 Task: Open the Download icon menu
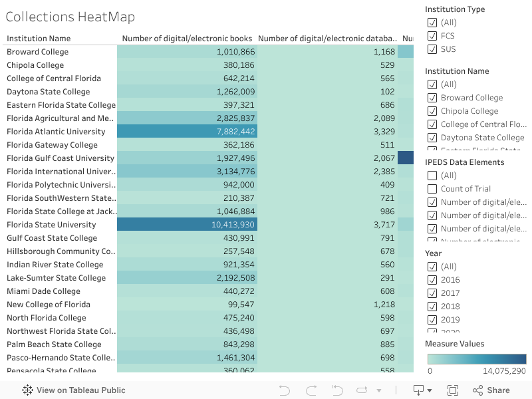418,390
